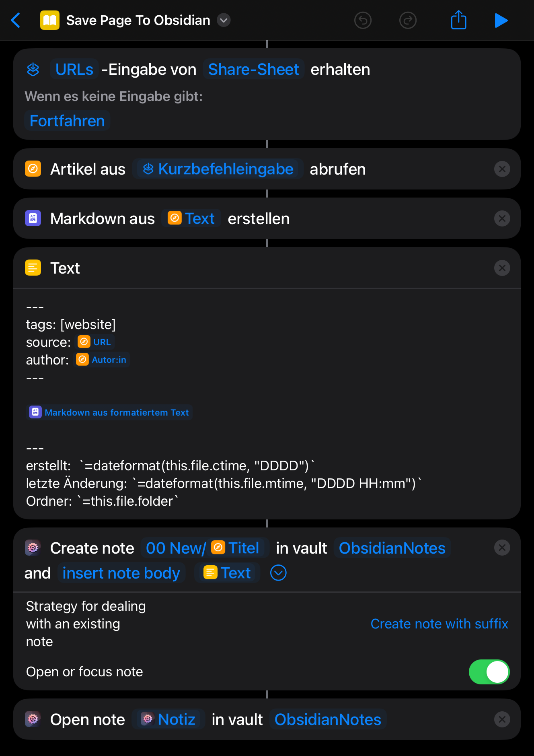Run the shortcut with the play icon
Screen dimensions: 534x756
click(501, 20)
